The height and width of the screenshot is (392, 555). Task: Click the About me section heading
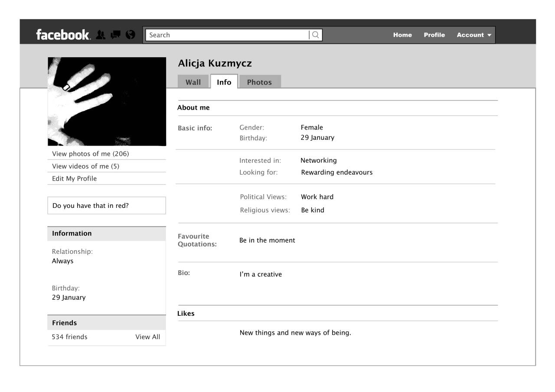coord(193,108)
